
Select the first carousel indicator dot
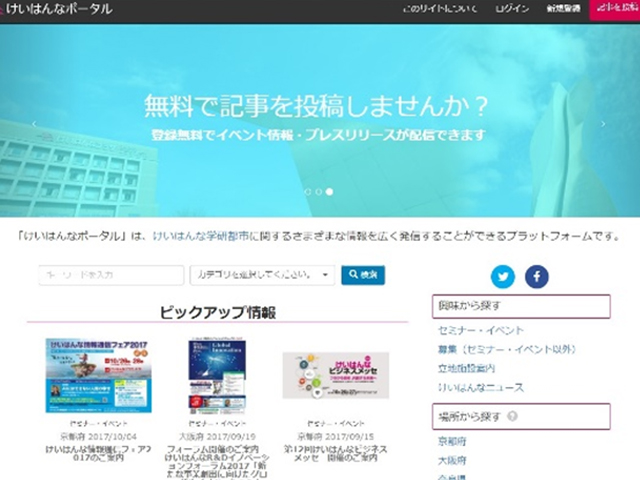click(308, 191)
